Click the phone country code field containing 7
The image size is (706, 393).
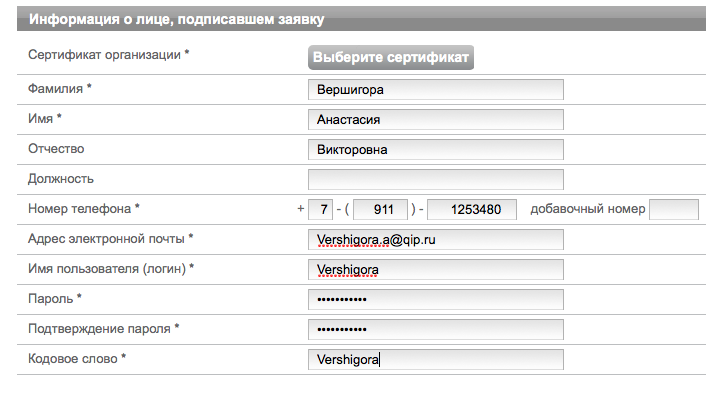click(321, 210)
